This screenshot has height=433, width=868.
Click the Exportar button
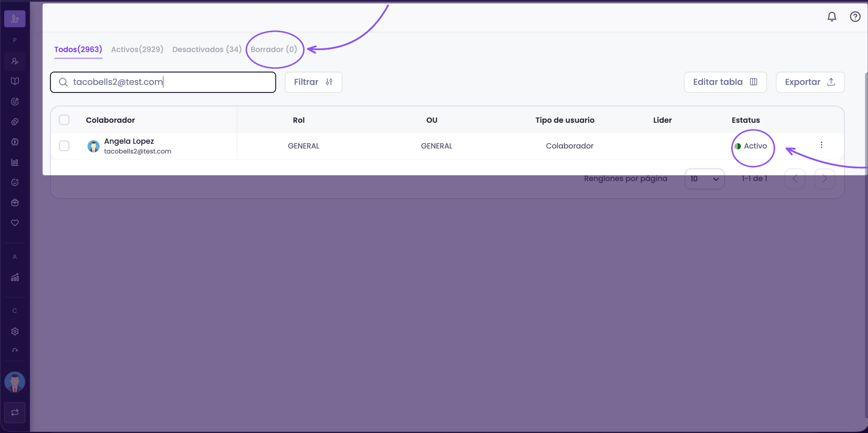point(810,82)
